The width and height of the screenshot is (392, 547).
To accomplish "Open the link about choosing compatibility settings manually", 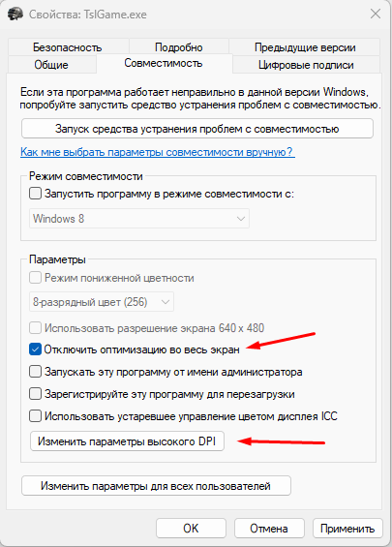I will click(x=158, y=152).
